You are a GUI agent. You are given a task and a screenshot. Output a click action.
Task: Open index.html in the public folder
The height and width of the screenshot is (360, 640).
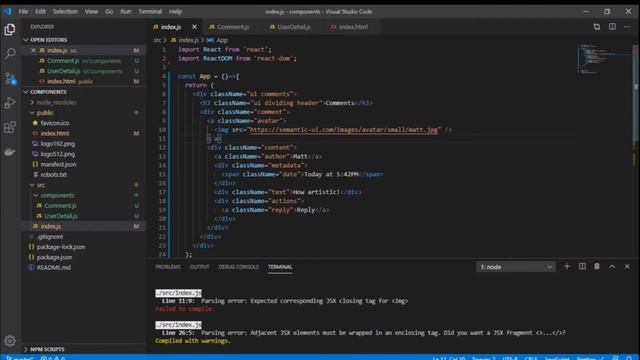tap(84, 133)
